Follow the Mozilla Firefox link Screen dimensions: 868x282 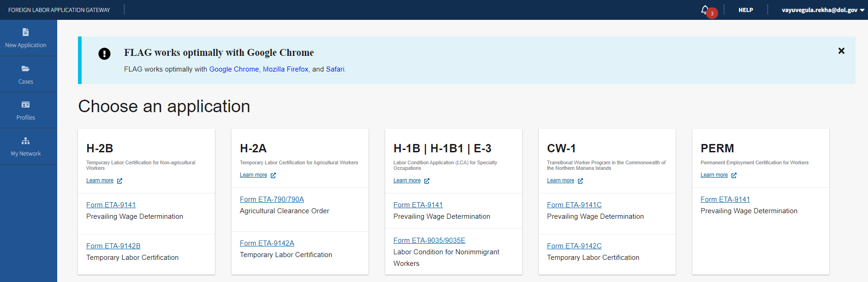pyautogui.click(x=285, y=69)
